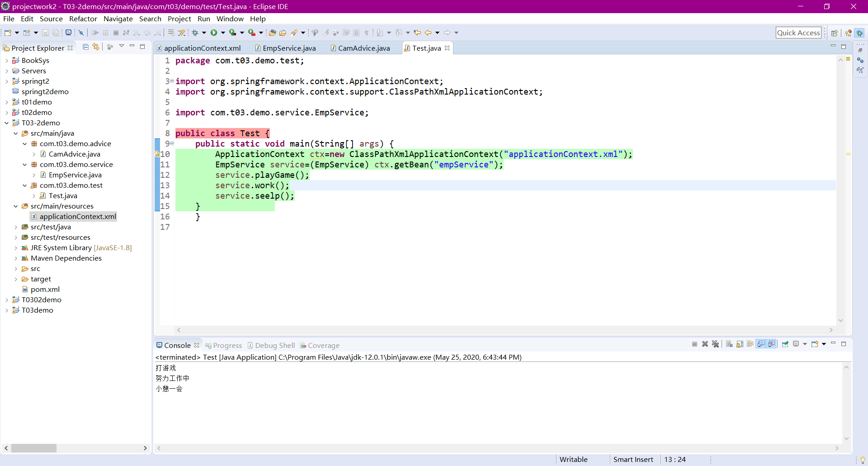Toggle Show Whitespace Characters paragraph icon
868x466 pixels.
367,33
